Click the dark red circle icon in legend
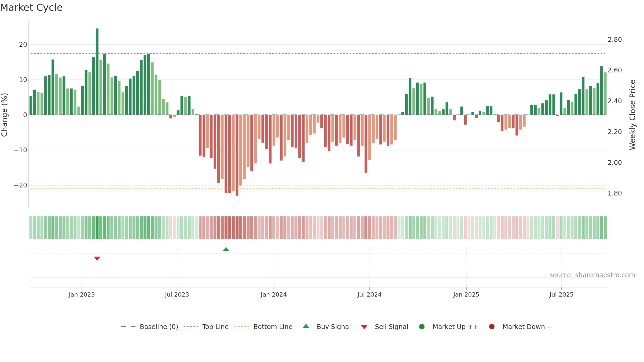 point(492,327)
